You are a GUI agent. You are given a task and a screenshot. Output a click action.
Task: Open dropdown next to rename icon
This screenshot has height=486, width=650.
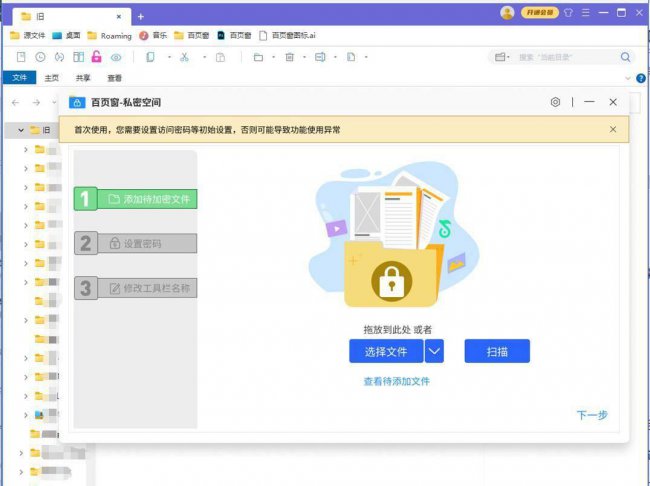335,57
